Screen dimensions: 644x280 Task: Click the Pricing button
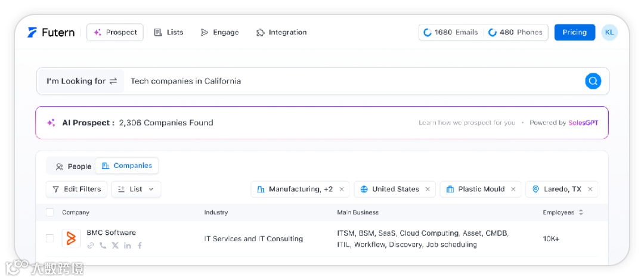(574, 32)
